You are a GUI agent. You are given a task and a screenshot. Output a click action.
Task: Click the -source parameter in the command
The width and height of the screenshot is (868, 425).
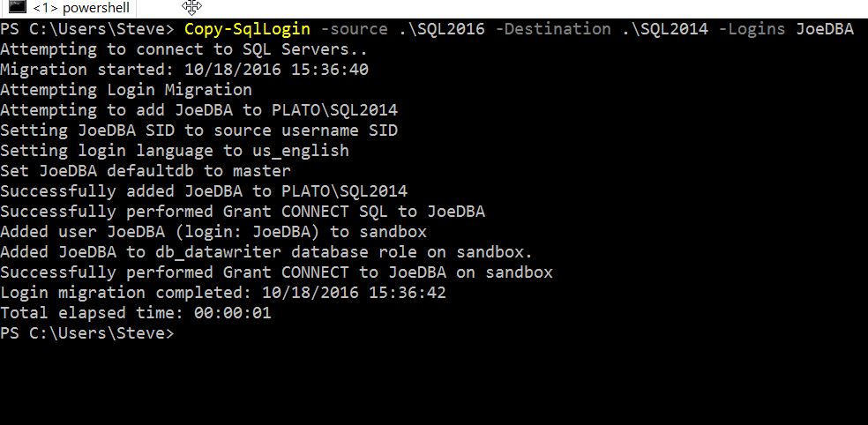[x=350, y=29]
